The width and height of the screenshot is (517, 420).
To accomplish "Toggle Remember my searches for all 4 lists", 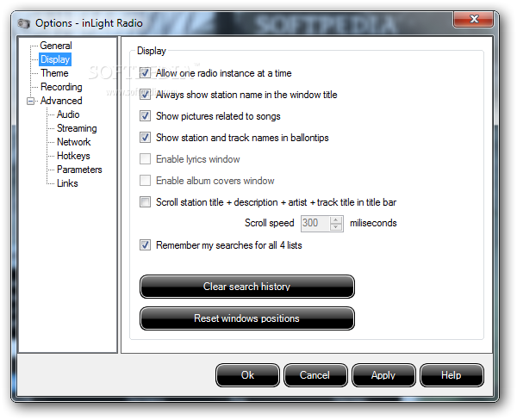I will [145, 245].
